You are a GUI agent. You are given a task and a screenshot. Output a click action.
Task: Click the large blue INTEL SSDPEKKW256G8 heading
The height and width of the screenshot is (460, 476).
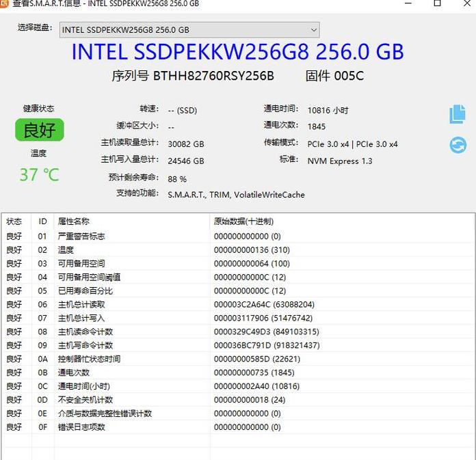click(238, 51)
